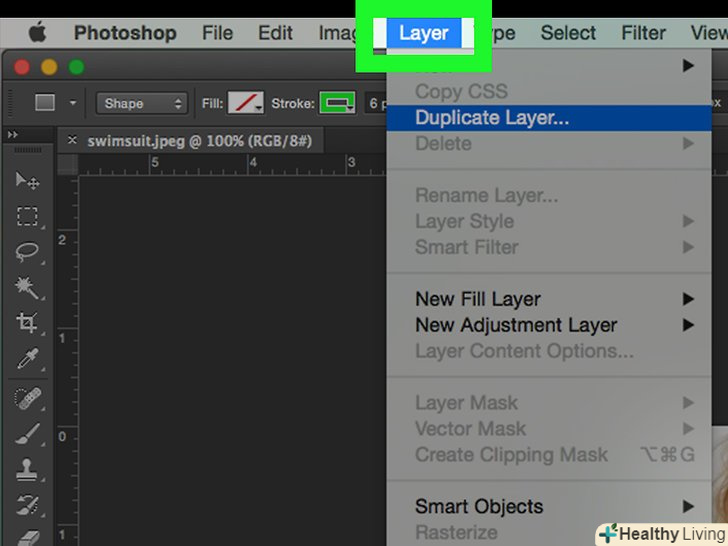This screenshot has width=728, height=546.
Task: Select the Rectangular Marquee tool
Action: coord(27,216)
